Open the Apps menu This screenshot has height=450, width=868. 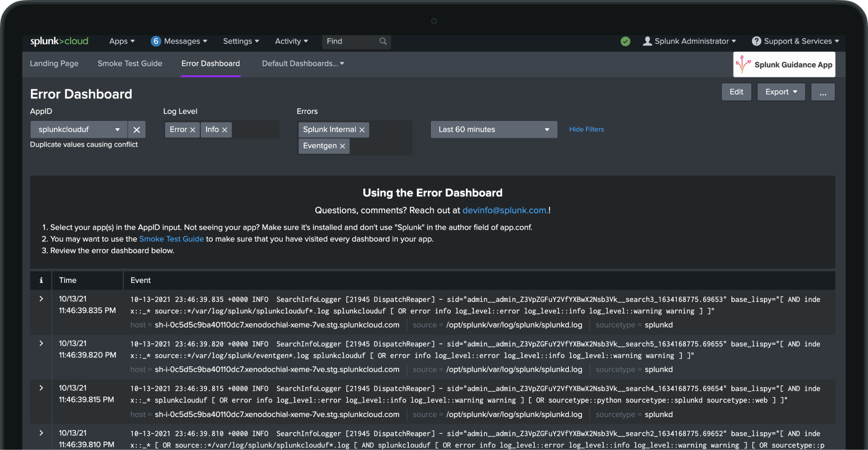tap(122, 41)
